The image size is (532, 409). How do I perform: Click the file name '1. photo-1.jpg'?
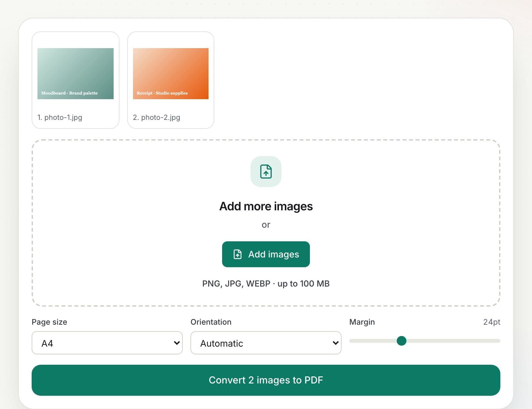(x=60, y=117)
